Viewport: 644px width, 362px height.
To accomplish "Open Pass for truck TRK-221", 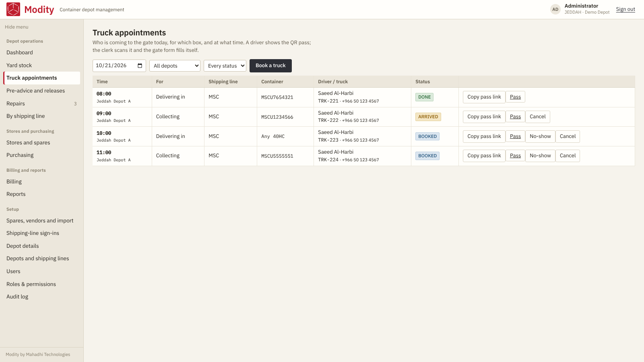I will tap(515, 97).
